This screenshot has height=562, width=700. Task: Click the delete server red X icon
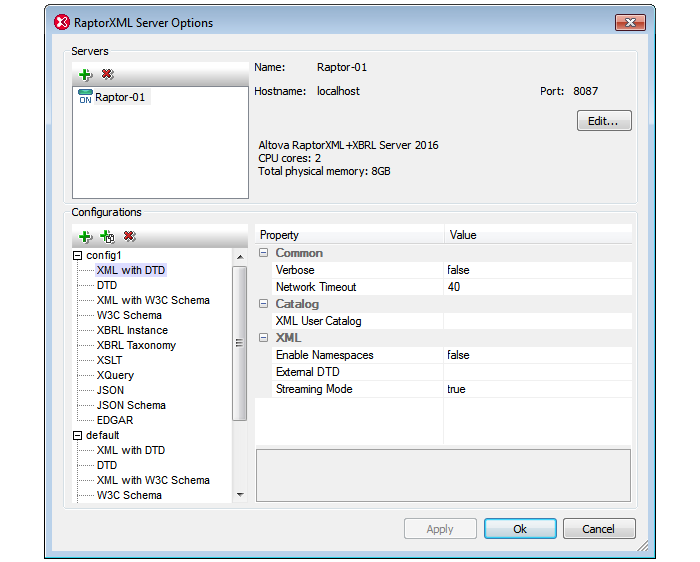(107, 75)
